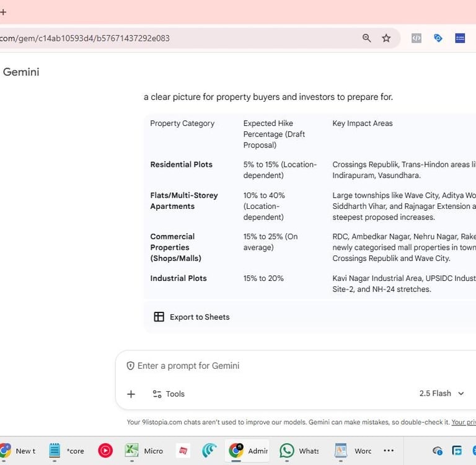Select the Commercial Properties (Shops/Malls) cell

click(176, 247)
